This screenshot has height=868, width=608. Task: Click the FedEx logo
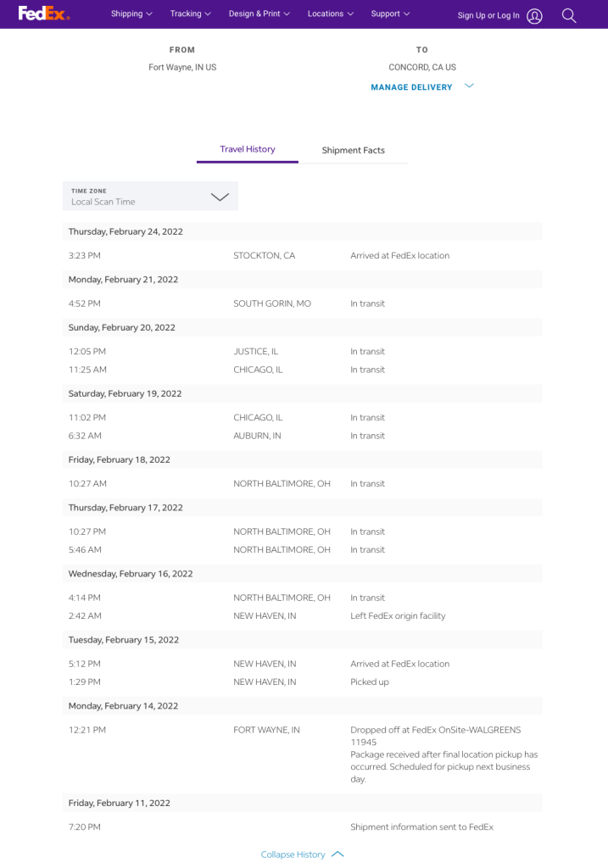(44, 14)
